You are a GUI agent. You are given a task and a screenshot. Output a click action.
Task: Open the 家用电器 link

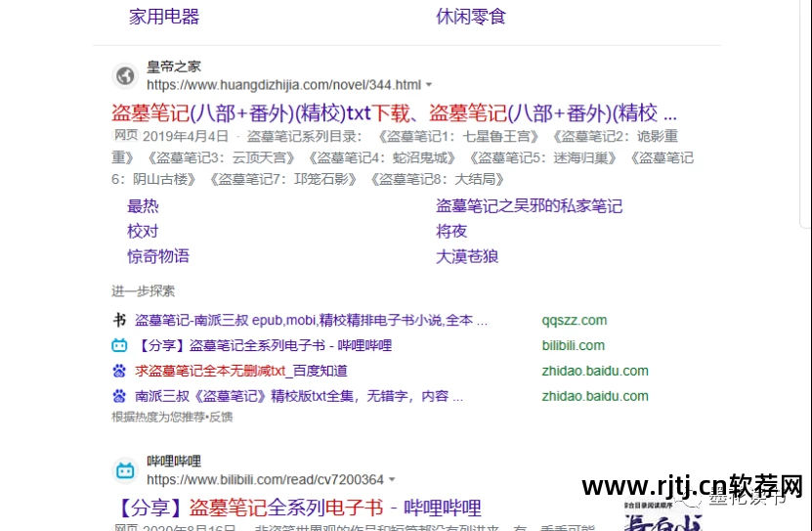pos(164,17)
